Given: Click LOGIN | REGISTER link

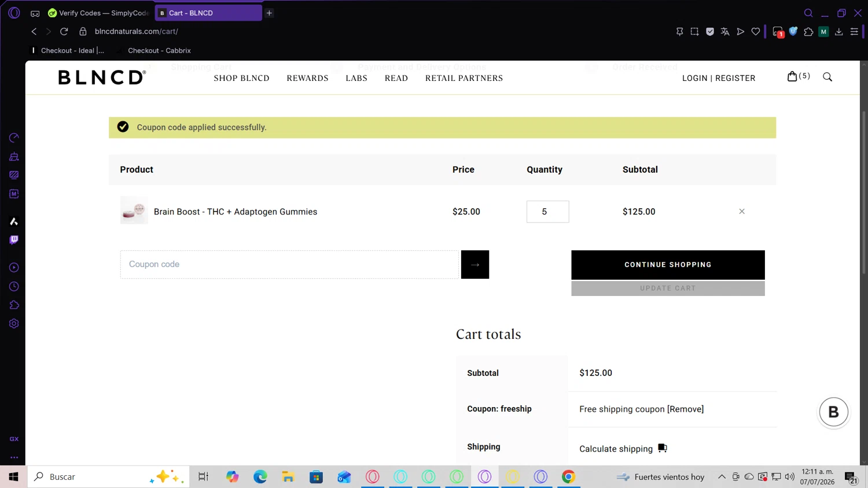Looking at the screenshot, I should 719,78.
